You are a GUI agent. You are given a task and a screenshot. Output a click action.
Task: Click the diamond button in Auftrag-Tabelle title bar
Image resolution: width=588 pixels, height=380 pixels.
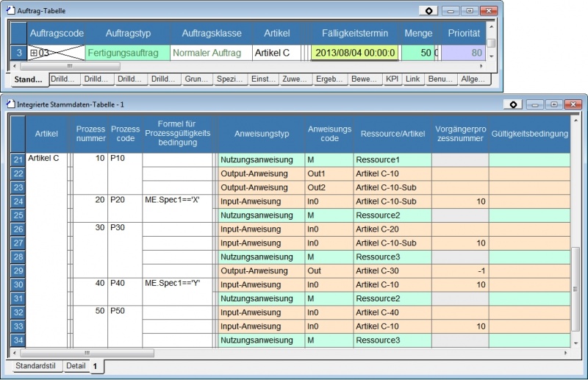(x=429, y=11)
